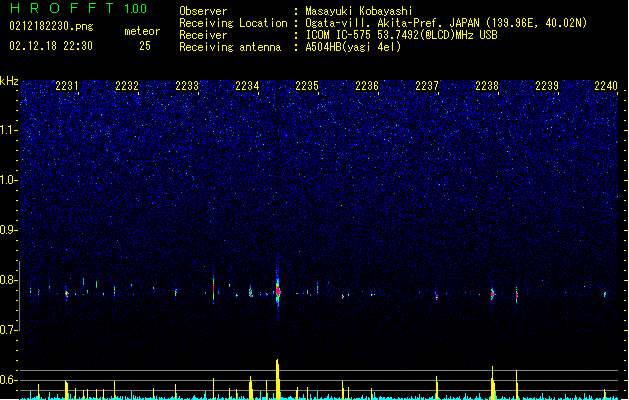
Task: Click the Observer label
Action: (203, 11)
